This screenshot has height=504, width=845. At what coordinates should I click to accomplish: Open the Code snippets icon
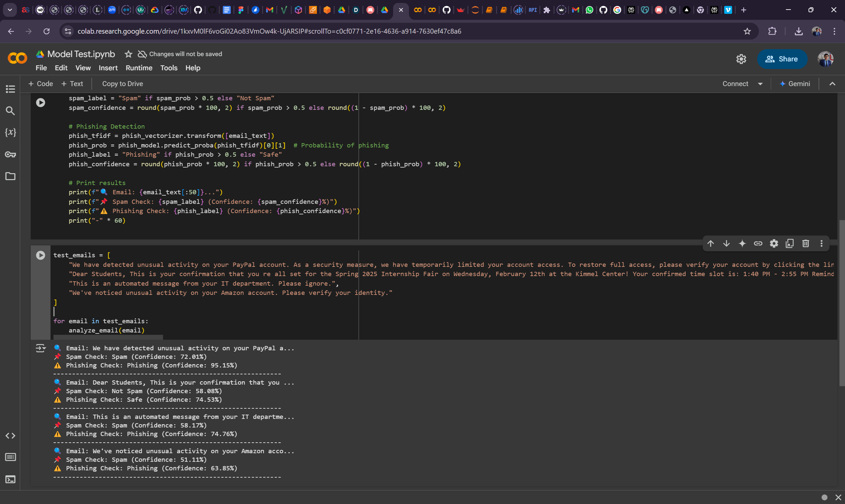10,436
